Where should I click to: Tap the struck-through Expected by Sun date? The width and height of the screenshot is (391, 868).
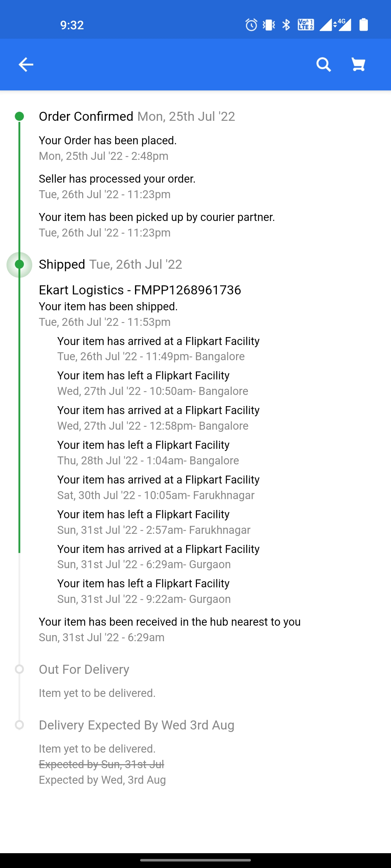tap(101, 764)
